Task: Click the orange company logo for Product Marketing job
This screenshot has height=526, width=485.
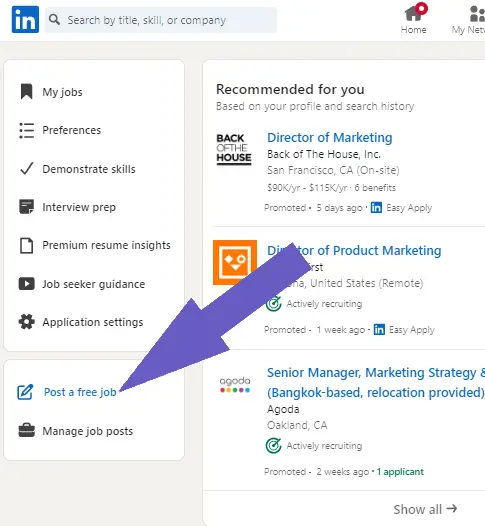Action: tap(235, 262)
